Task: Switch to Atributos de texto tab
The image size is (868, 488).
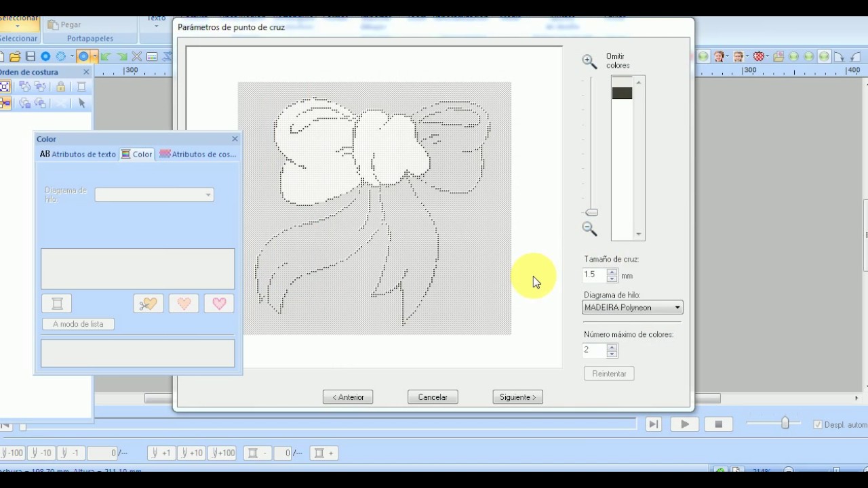Action: pos(78,154)
